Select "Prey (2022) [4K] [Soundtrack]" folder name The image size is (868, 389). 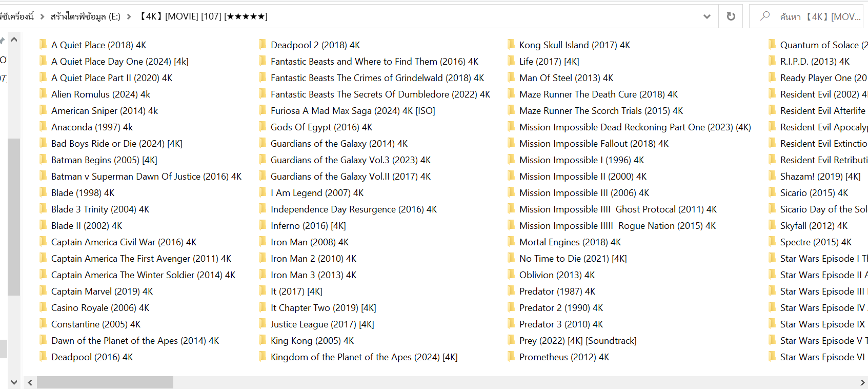click(578, 341)
